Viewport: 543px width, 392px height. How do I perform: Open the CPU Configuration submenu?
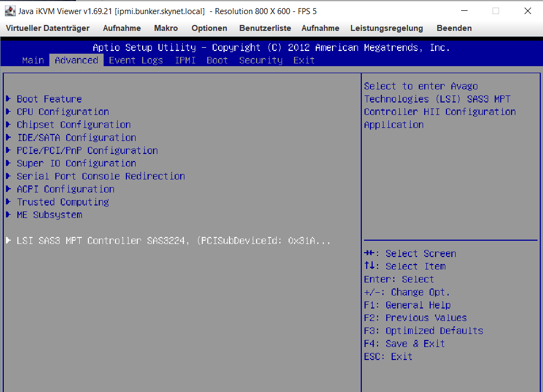tap(63, 112)
